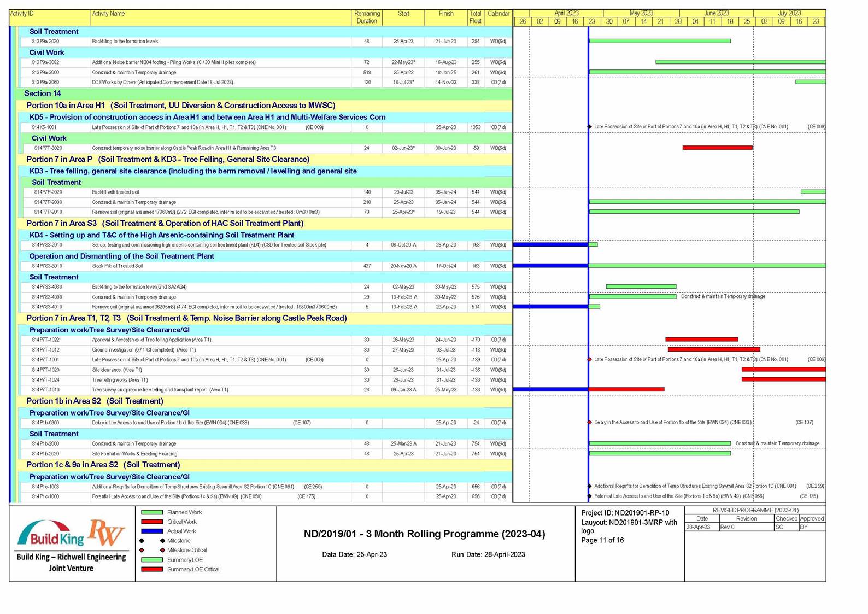The image size is (868, 614).
Task: Select the red SummaryLOE Critical legend swatch
Action: (x=152, y=569)
